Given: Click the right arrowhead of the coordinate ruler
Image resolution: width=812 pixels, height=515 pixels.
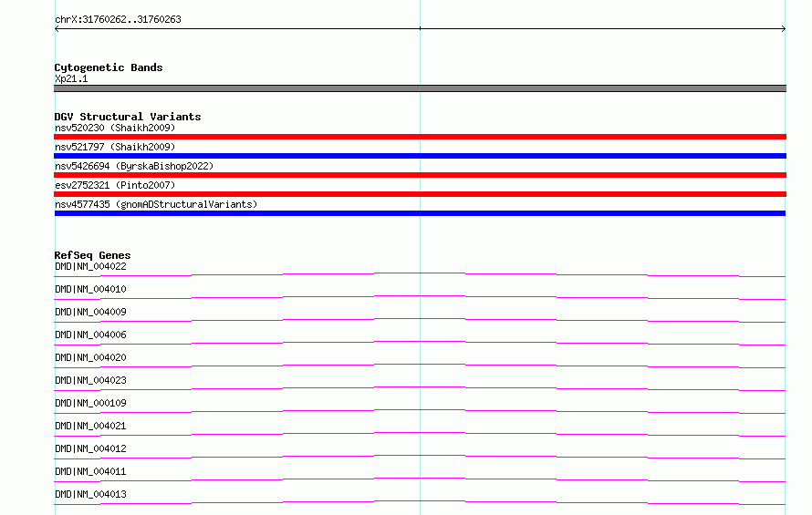Looking at the screenshot, I should 784,29.
